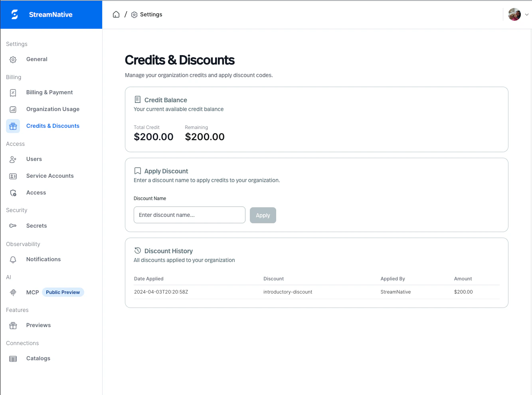Screen dimensions: 532x395
Task: Click the Organization Usage chart icon
Action: pyautogui.click(x=13, y=109)
